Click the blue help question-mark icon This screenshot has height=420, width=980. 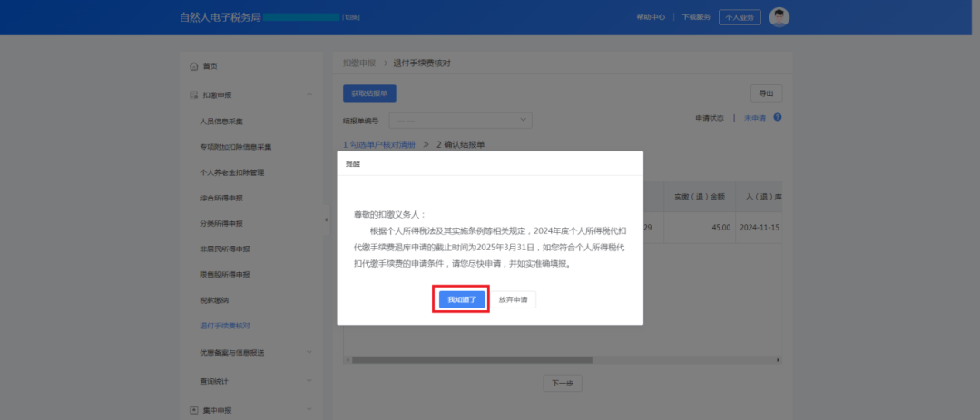pyautogui.click(x=777, y=117)
